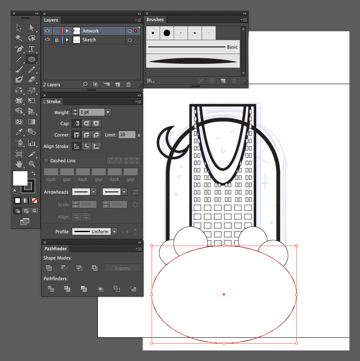Open Pathfinder panel flyout menu
Viewport: 360px width, 361px height.
[139, 249]
